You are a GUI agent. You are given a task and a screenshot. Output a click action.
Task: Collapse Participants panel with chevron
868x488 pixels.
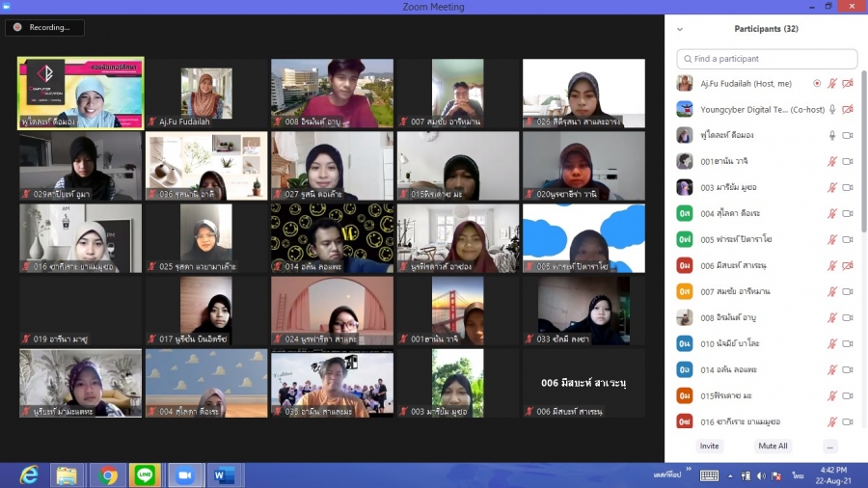pyautogui.click(x=680, y=30)
